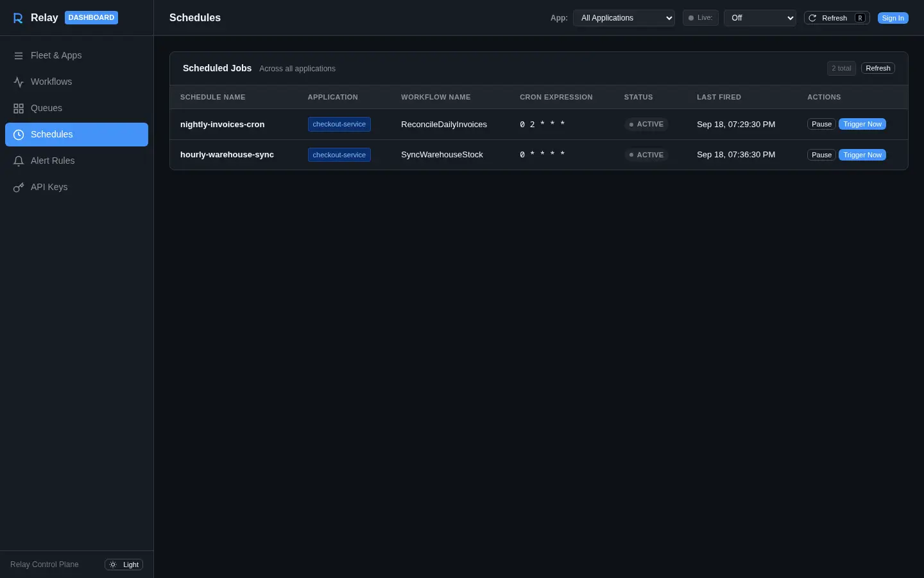This screenshot has height=578, width=924.
Task: Switch to Light theme
Action: click(x=124, y=565)
